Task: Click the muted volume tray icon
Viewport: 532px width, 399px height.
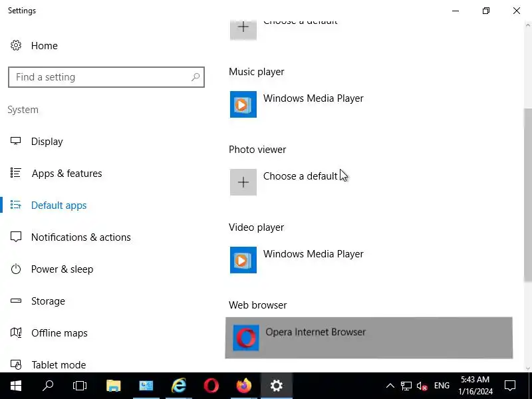Action: coord(422,386)
